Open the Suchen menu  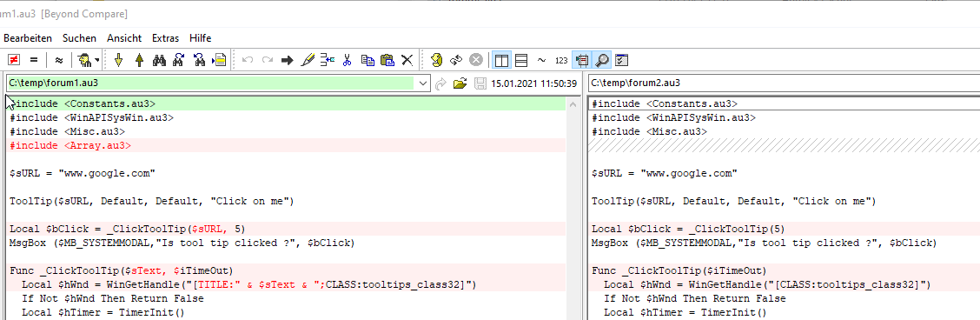tap(79, 38)
